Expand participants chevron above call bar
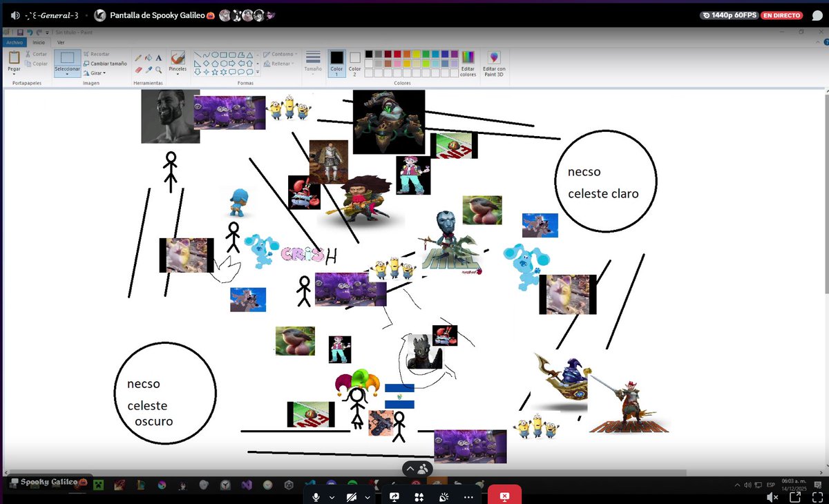Viewport: 829px width, 504px height. 410,469
